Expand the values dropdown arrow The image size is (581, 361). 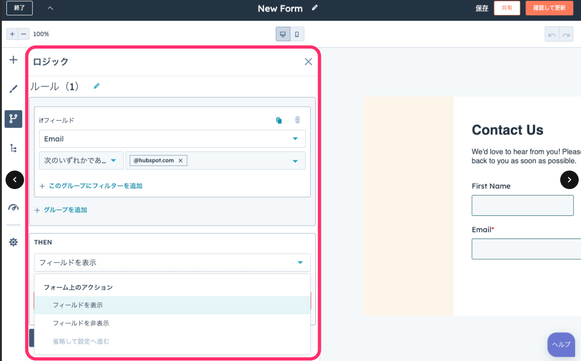click(295, 161)
